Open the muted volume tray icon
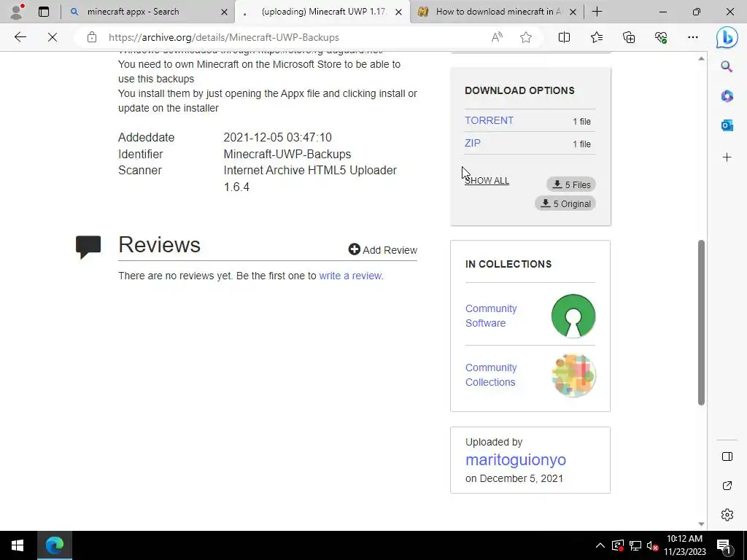 click(x=652, y=545)
